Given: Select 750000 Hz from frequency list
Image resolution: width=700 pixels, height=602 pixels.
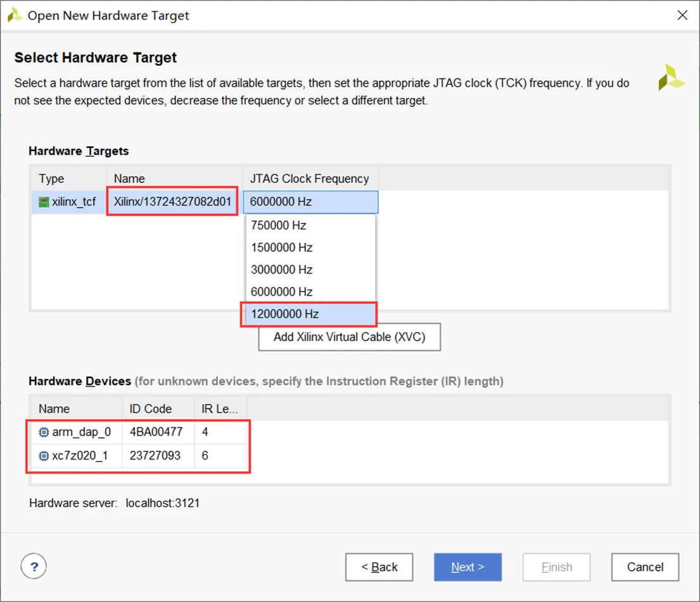Looking at the screenshot, I should (279, 225).
